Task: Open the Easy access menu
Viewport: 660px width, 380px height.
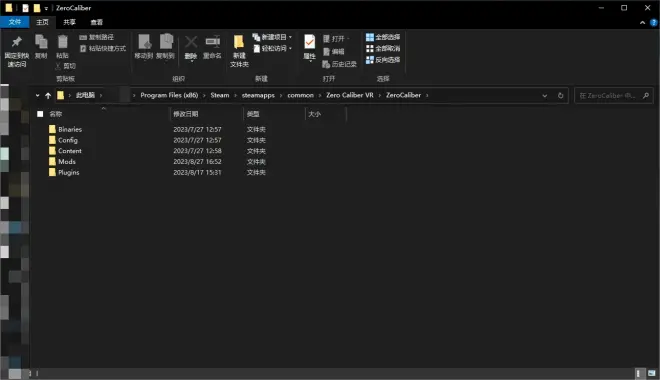Action: (x=273, y=48)
